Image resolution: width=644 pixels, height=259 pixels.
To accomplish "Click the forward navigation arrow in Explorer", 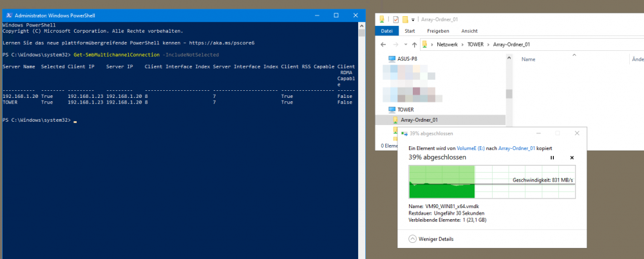I will 395,44.
